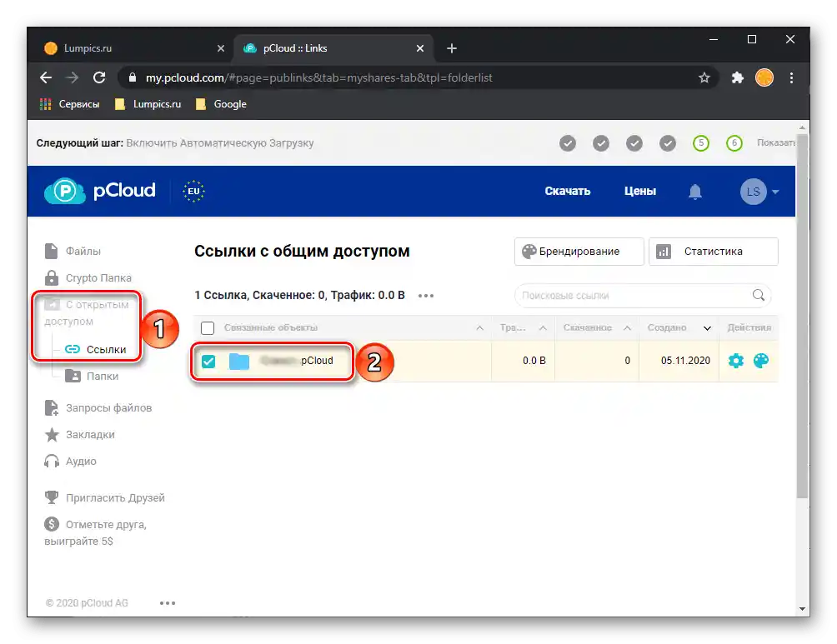Click the pCloud logo in header

pos(100,191)
